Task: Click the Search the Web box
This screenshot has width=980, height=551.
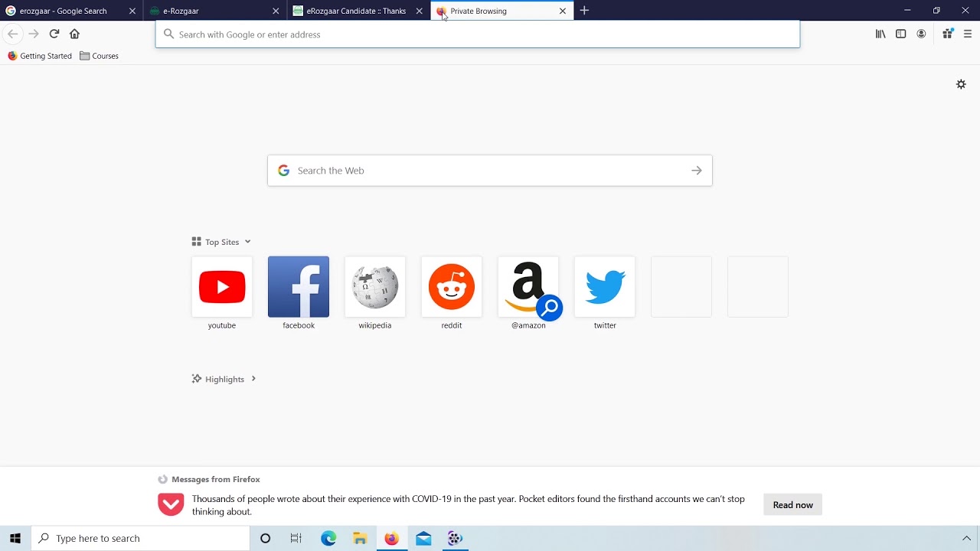Action: coord(490,171)
